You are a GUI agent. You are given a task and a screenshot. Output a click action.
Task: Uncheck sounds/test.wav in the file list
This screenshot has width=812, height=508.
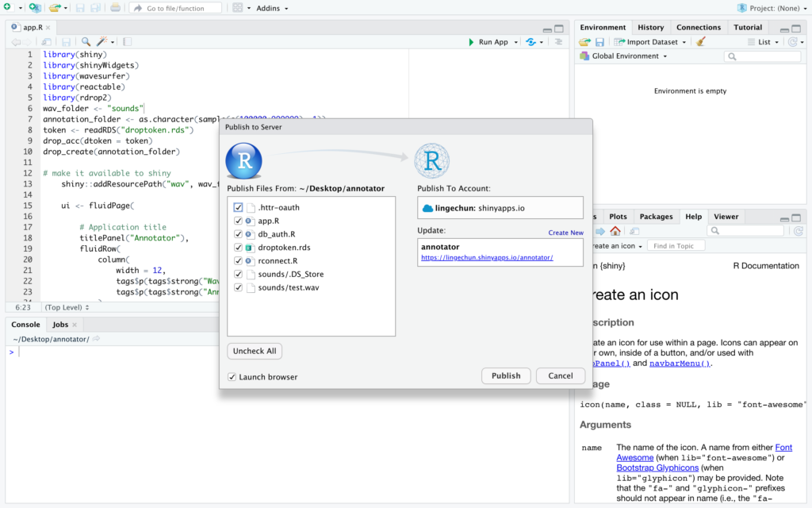[x=239, y=287]
